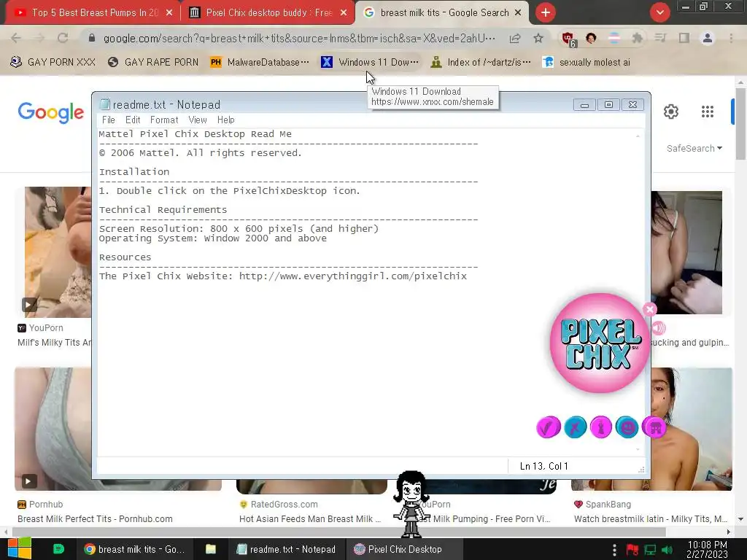Screen dimensions: 747x560
Task: Expand the SafeSearch dropdown
Action: point(694,149)
